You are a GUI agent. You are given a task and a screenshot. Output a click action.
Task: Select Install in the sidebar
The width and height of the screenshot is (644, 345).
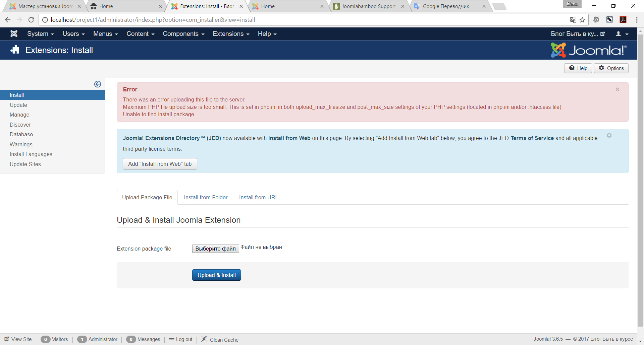click(52, 95)
